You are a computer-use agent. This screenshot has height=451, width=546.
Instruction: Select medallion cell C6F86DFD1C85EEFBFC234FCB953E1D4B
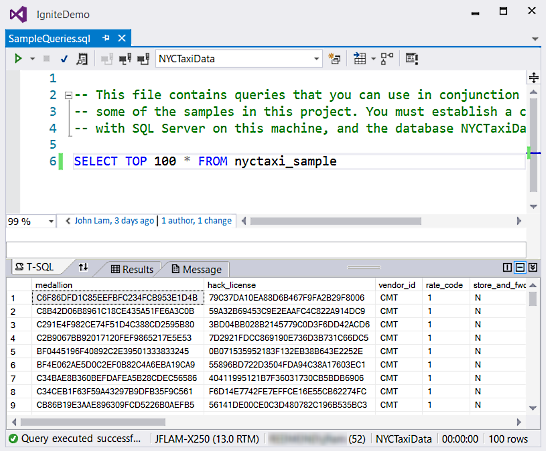click(x=117, y=298)
